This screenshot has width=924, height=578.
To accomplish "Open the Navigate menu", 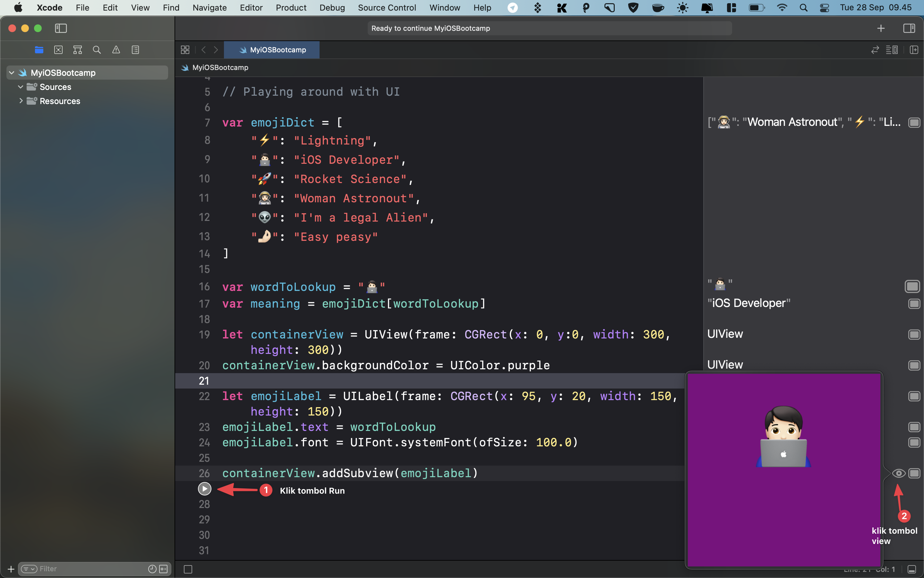I will click(x=209, y=8).
